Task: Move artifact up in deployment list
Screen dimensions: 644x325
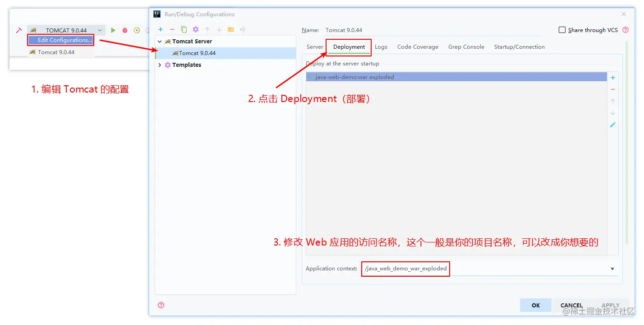Action: tap(613, 101)
